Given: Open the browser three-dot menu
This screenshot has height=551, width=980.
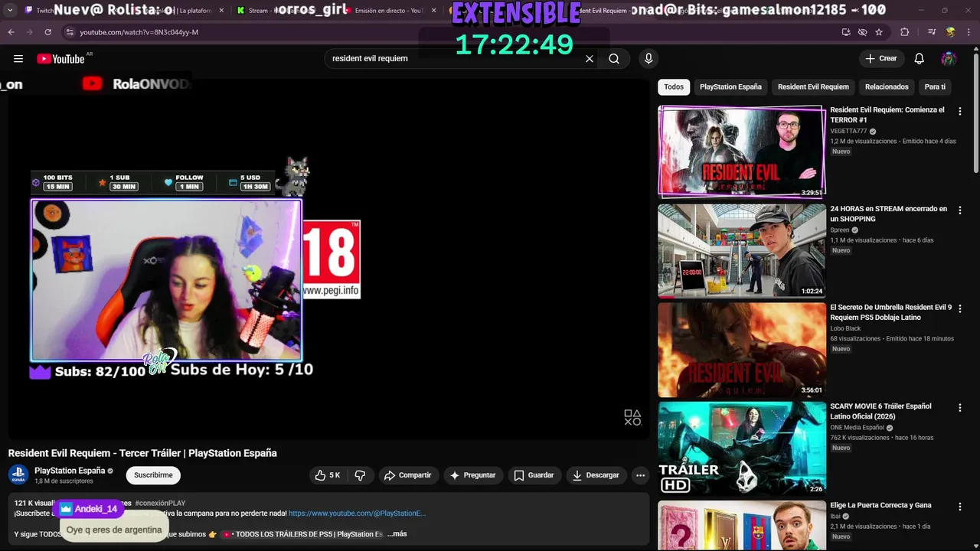Looking at the screenshot, I should [x=969, y=32].
